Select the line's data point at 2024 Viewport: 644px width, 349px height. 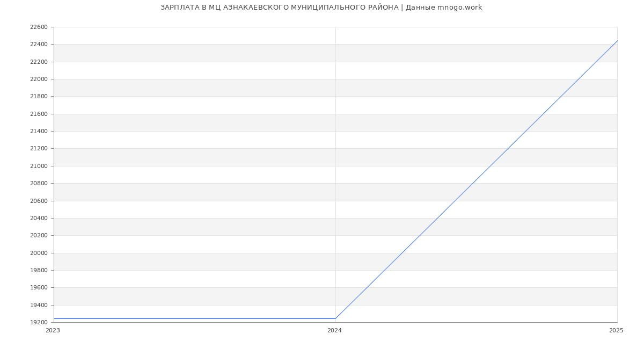tap(335, 318)
